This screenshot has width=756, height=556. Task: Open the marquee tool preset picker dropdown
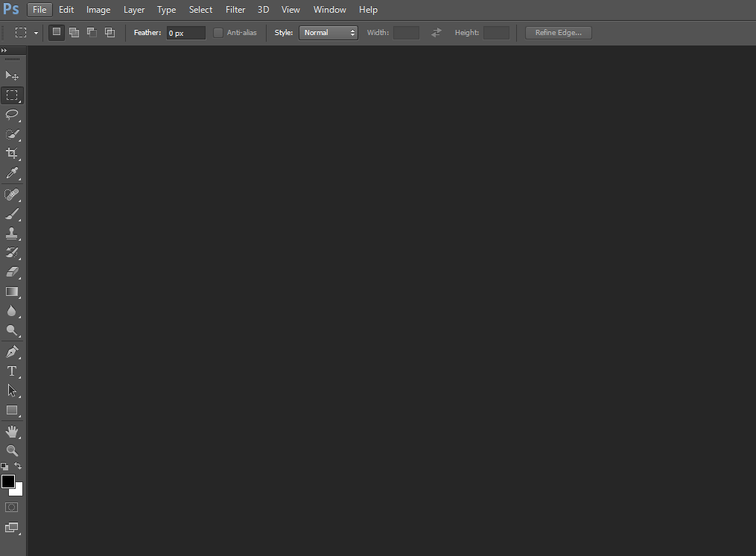click(x=35, y=32)
